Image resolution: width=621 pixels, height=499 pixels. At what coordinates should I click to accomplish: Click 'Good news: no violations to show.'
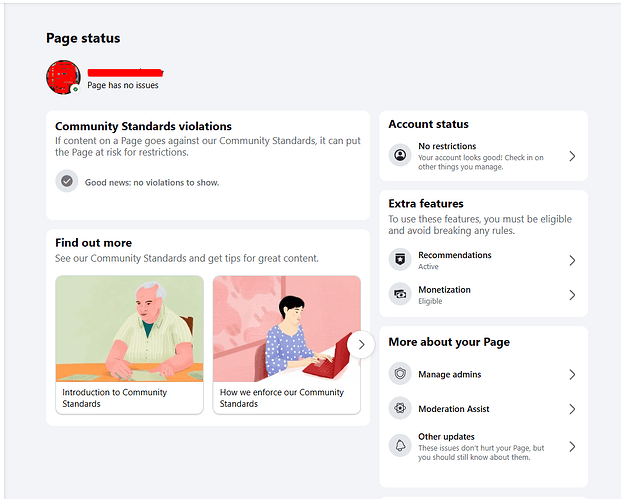152,183
